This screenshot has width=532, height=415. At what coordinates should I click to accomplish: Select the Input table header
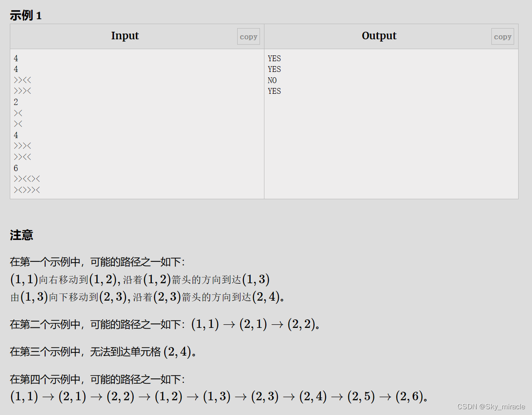pos(125,36)
